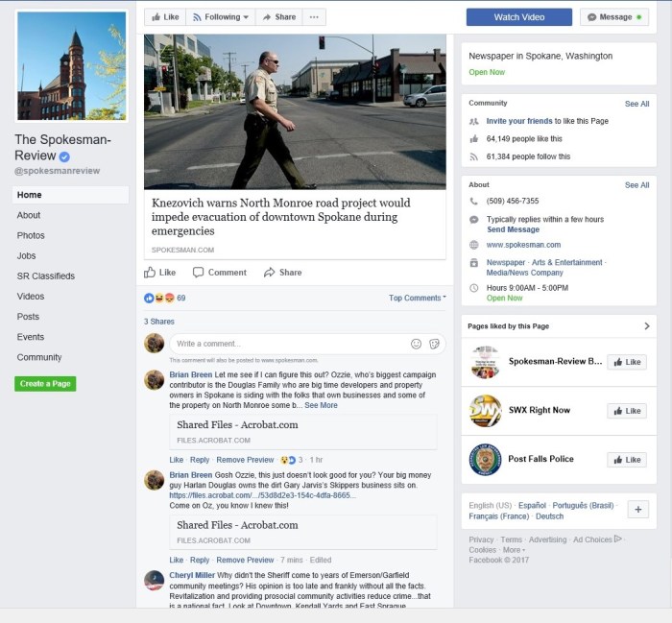Open the SWX Right Now page logo
Image resolution: width=672 pixels, height=623 pixels.
point(485,411)
